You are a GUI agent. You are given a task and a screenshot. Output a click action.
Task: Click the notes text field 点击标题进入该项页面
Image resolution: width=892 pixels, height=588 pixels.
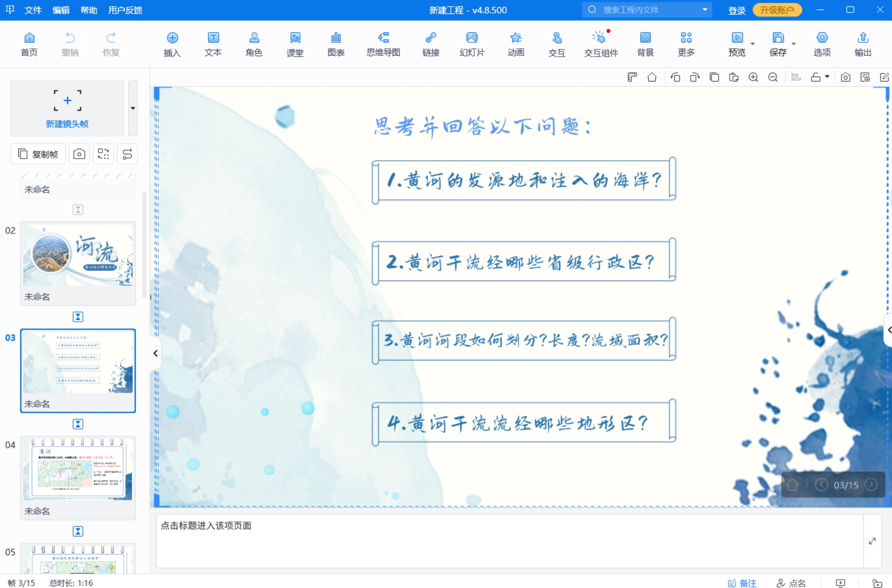(x=510, y=541)
